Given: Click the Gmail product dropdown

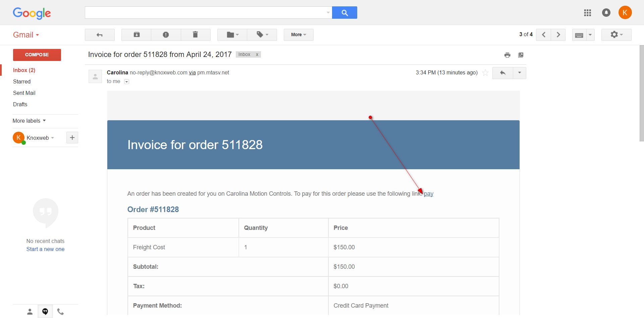Looking at the screenshot, I should tap(26, 35).
